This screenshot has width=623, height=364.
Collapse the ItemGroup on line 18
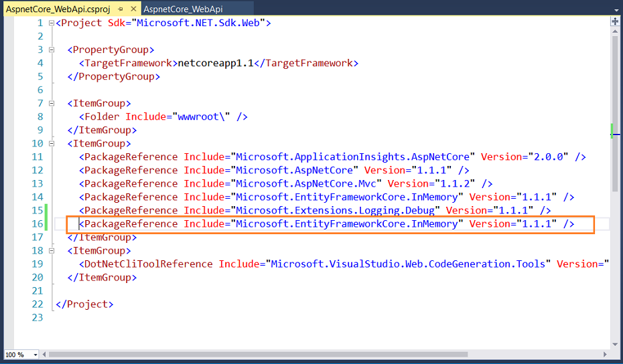(x=52, y=250)
